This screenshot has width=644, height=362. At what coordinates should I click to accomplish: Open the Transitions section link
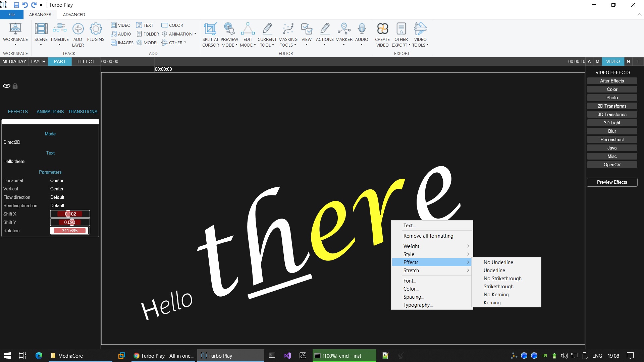tap(83, 112)
